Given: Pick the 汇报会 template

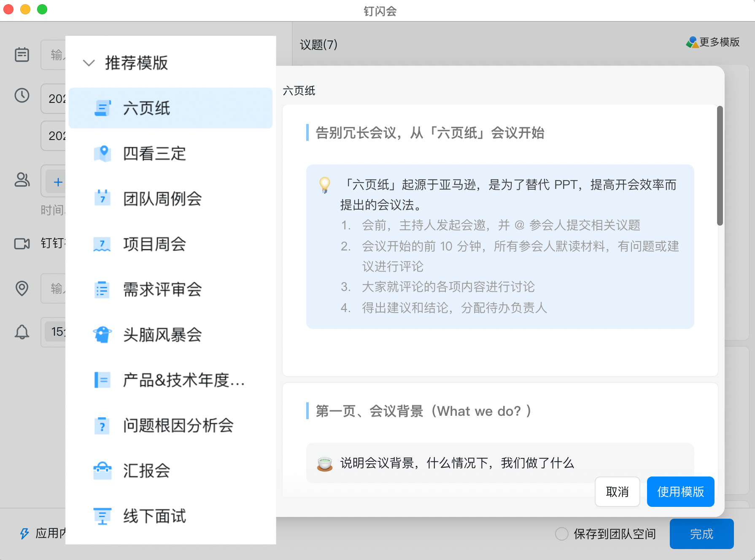Looking at the screenshot, I should coord(170,471).
